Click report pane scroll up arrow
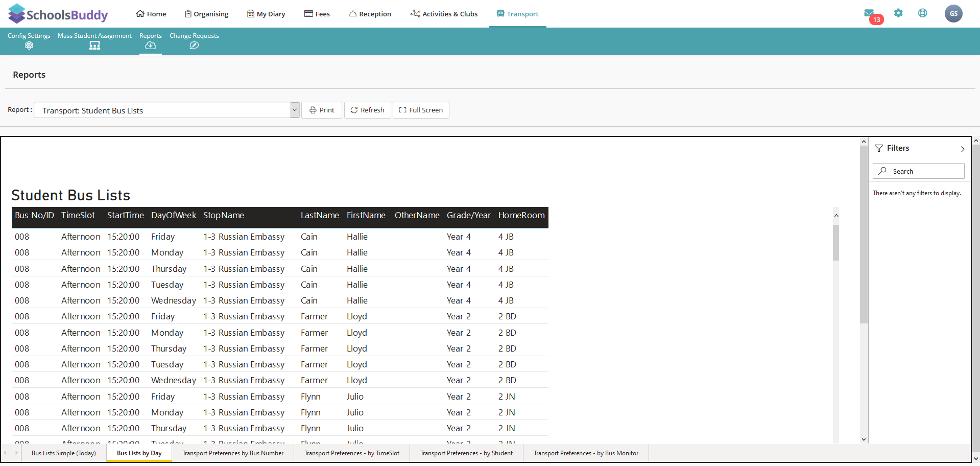 [864, 142]
